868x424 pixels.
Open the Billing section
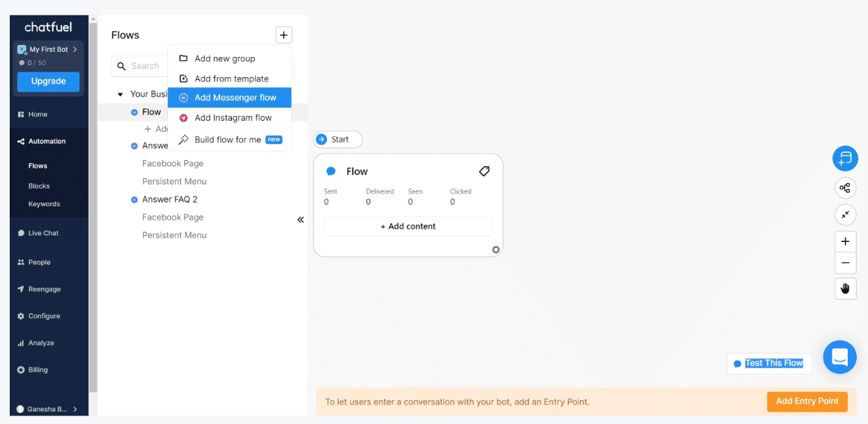[37, 370]
